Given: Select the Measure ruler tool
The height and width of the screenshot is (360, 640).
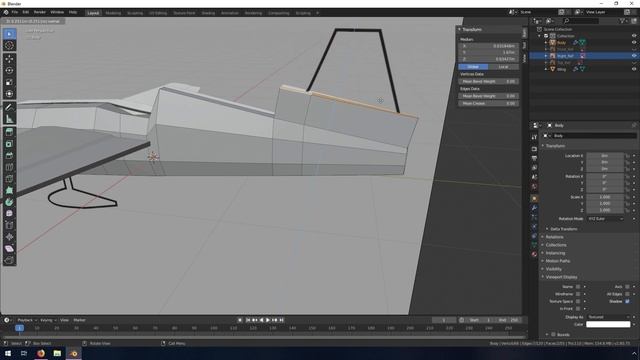Looking at the screenshot, I should point(9,119).
